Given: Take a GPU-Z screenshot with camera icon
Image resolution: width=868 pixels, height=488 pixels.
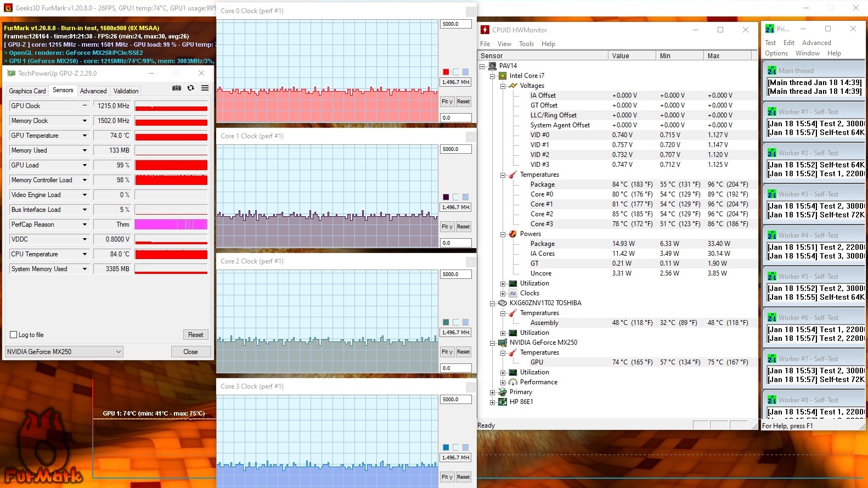Looking at the screenshot, I should tap(176, 88).
